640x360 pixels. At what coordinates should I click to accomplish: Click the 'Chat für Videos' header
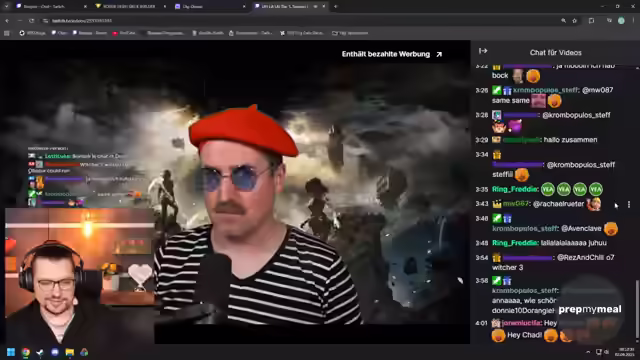(x=556, y=53)
